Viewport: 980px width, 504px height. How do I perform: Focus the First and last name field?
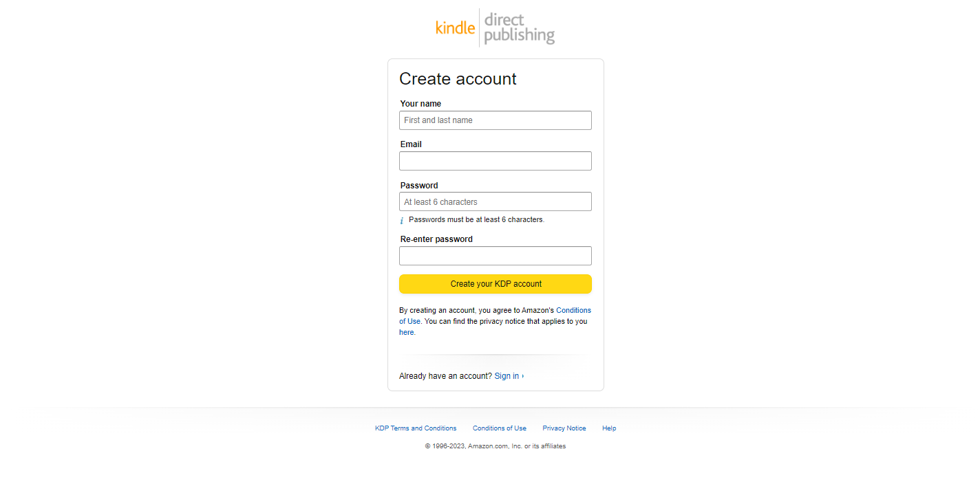coord(496,120)
